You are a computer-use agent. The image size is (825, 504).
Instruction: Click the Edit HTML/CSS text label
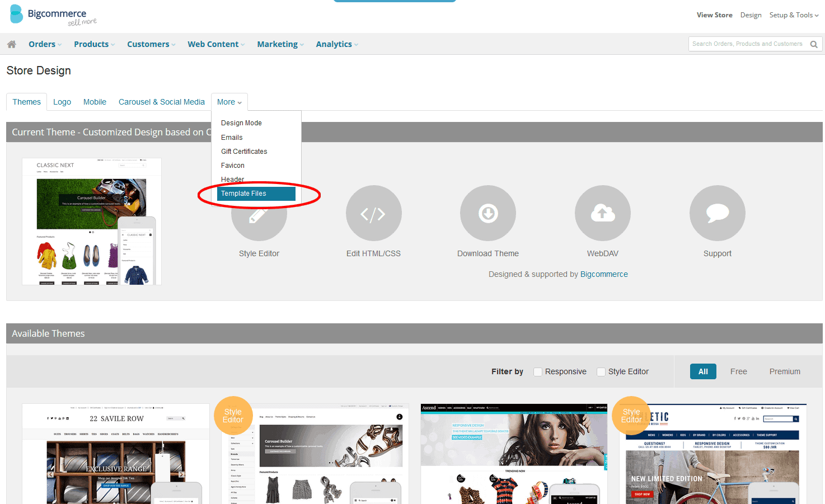(x=373, y=253)
